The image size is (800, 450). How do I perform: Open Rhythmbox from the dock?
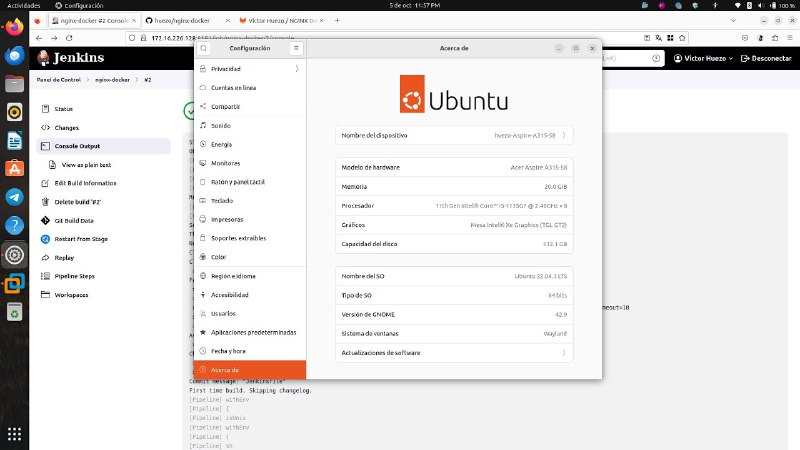coord(14,112)
